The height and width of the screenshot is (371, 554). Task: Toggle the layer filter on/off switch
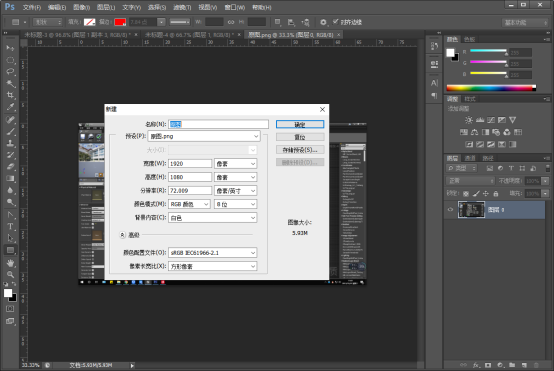547,169
